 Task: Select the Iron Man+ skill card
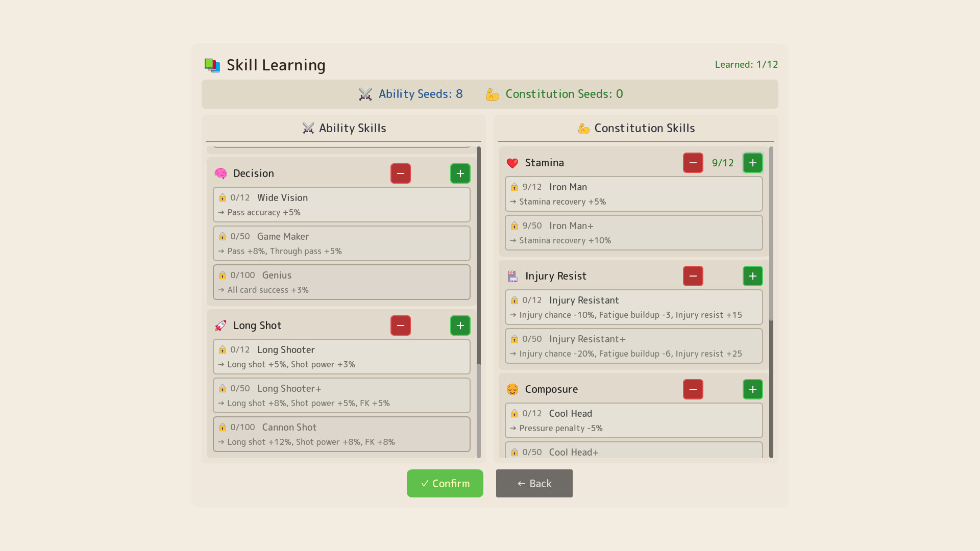pyautogui.click(x=633, y=233)
